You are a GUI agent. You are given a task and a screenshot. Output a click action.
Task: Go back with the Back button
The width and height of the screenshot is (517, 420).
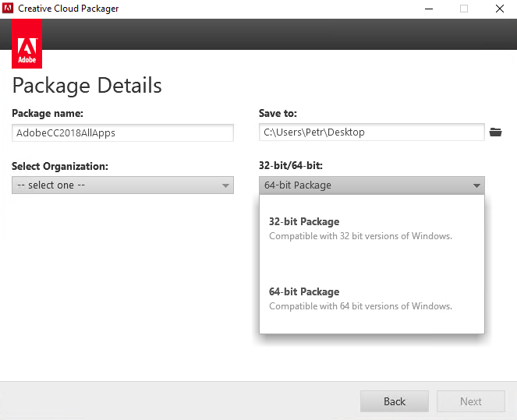tap(395, 401)
